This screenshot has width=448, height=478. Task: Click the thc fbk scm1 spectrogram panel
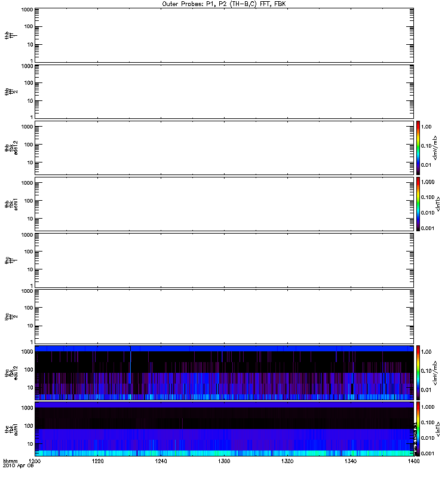(224, 429)
